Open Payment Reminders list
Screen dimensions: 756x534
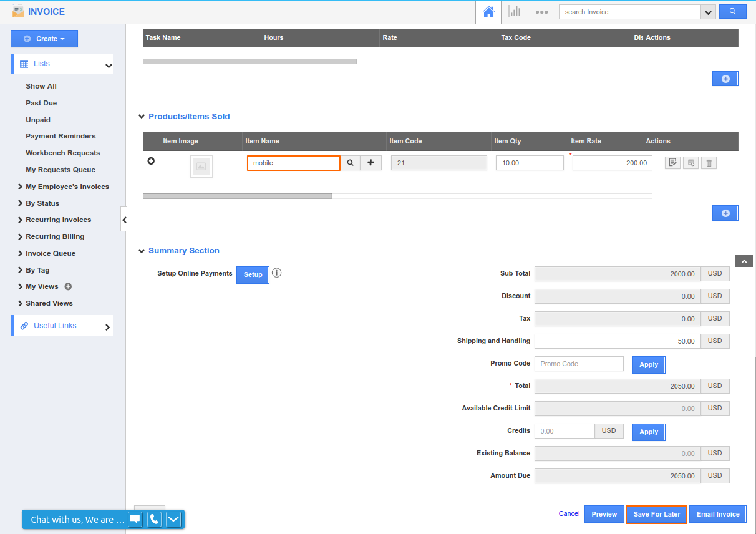[61, 136]
